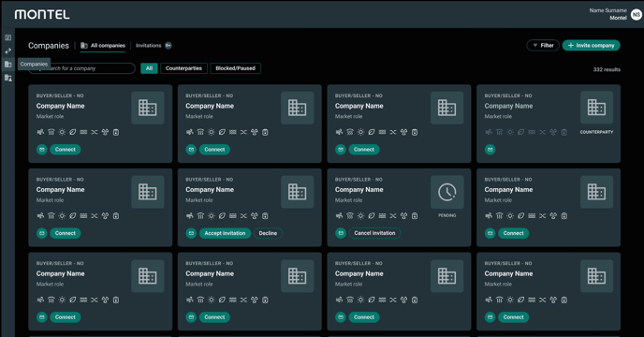This screenshot has width=644, height=337.
Task: Open the double-arrow icon in the sidebar
Action: [x=7, y=51]
